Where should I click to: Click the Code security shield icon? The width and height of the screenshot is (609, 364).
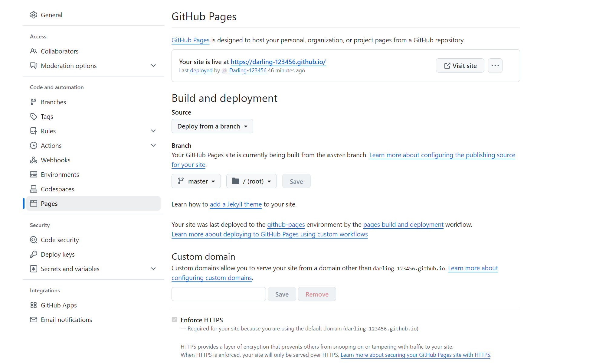coord(34,240)
